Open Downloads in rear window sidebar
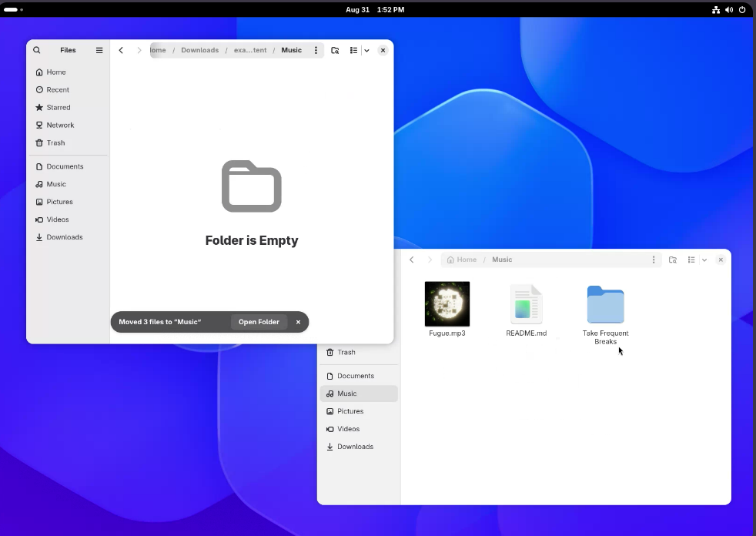This screenshot has width=756, height=536. click(x=359, y=447)
